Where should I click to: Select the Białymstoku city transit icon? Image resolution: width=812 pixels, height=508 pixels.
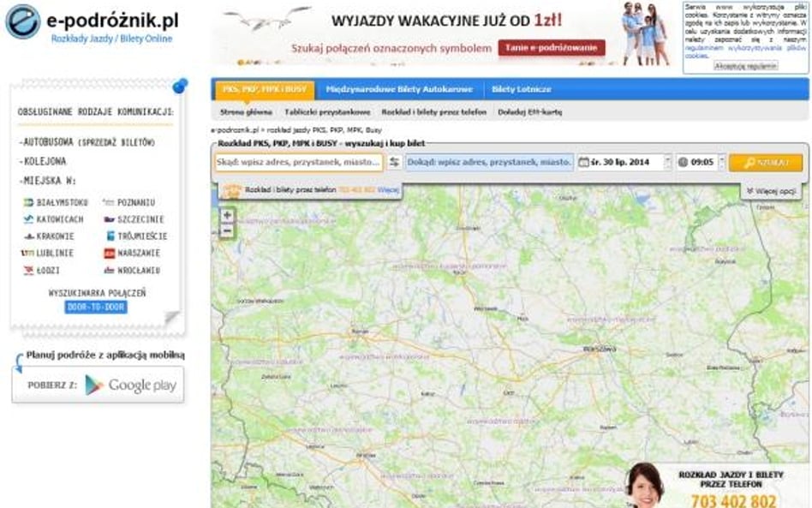tap(27, 202)
